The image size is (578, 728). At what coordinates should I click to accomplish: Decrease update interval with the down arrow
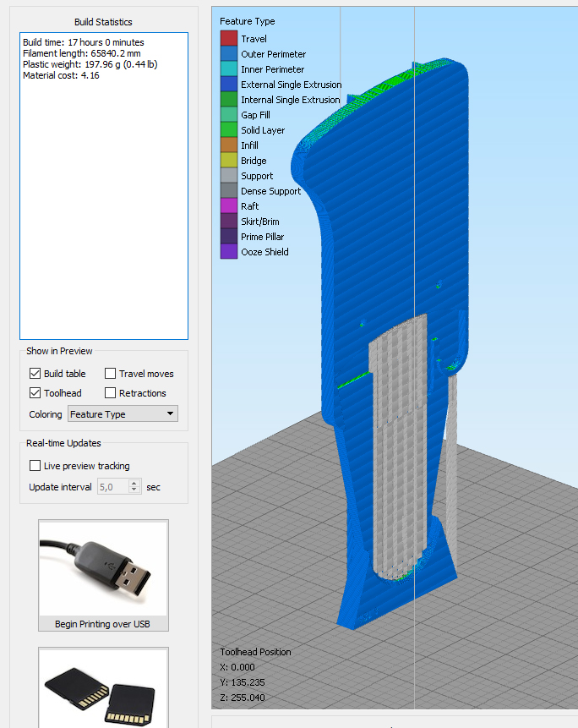click(134, 490)
